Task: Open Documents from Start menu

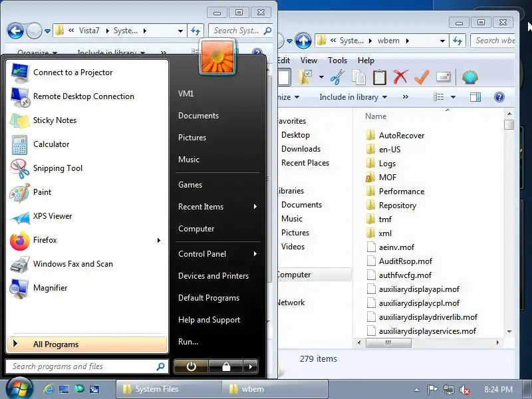Action: pos(198,116)
